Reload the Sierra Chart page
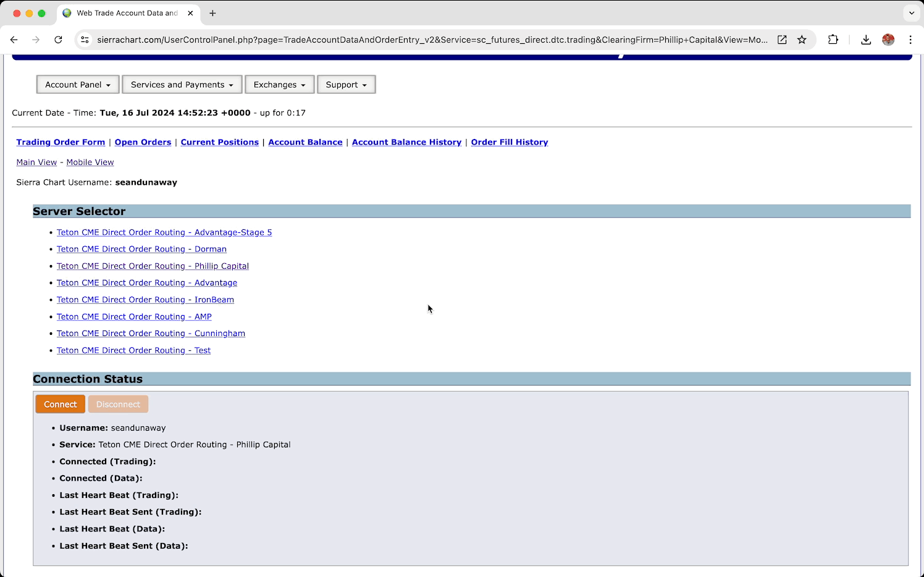Screen dimensions: 924x577 pyautogui.click(x=58, y=40)
